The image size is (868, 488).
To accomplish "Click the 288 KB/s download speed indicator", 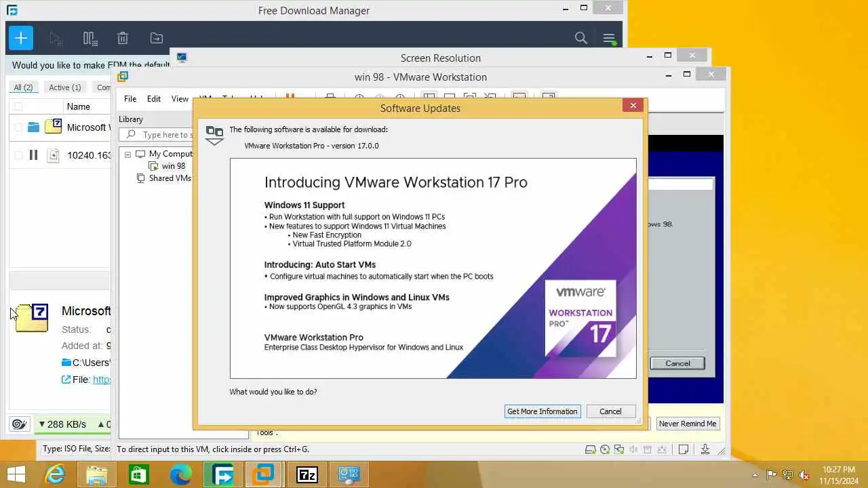I will [x=62, y=424].
